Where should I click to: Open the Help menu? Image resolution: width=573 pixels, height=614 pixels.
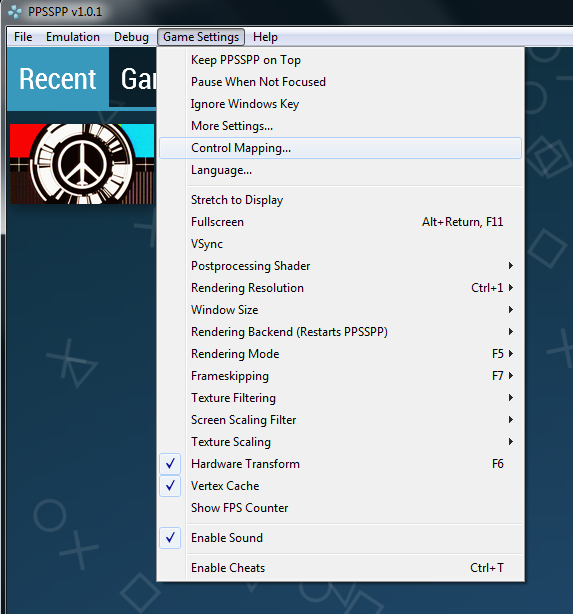(x=265, y=37)
